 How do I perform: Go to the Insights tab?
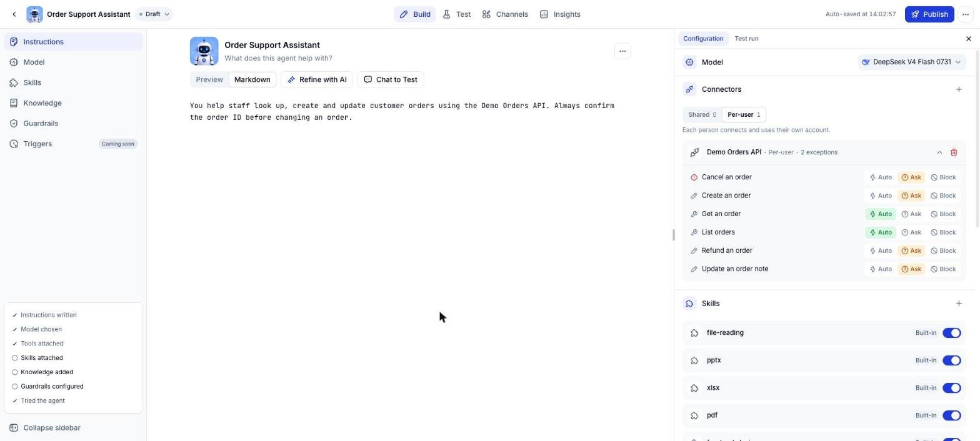coord(560,14)
